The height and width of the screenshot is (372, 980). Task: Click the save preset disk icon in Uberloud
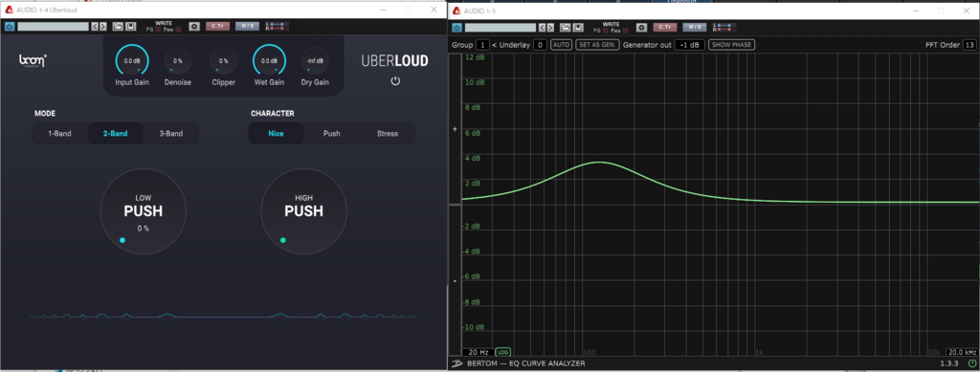130,26
